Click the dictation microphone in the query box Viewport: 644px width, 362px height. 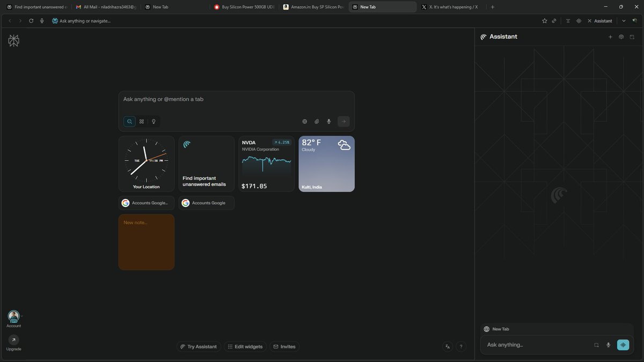coord(329,122)
